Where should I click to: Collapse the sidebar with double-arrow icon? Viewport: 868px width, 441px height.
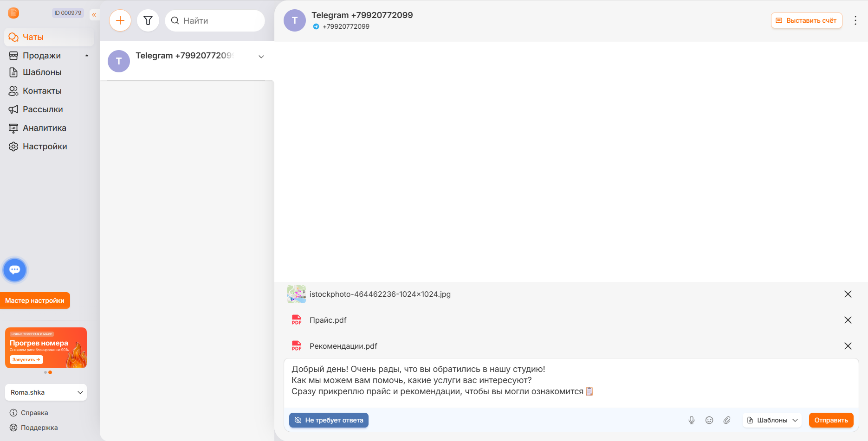[94, 15]
